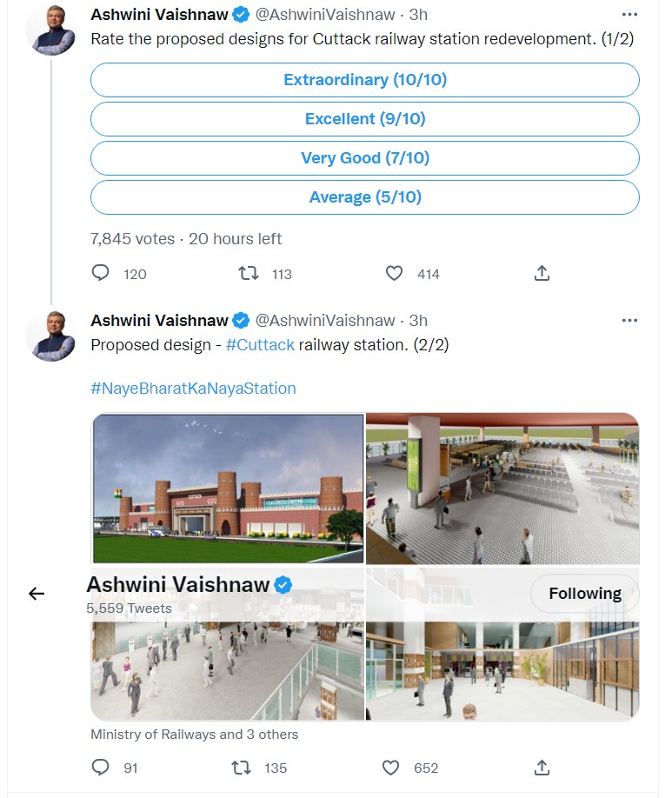
Task: Share the poll tweet
Action: tap(542, 273)
